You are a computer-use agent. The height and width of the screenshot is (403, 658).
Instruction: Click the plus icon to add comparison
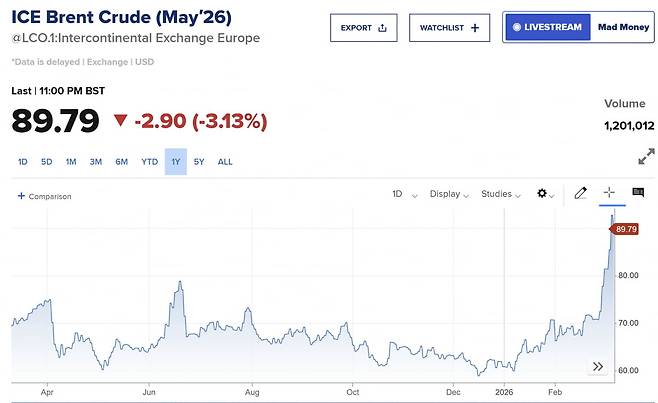[x=21, y=196]
